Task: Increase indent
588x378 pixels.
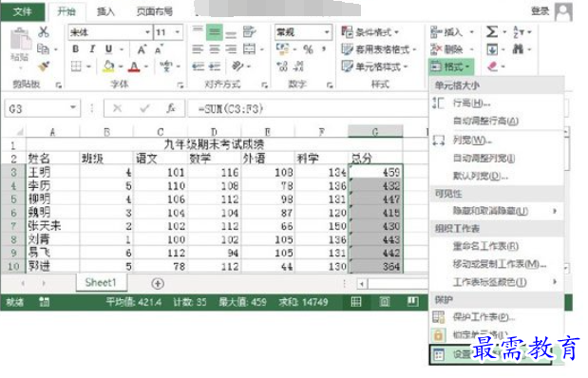Action: [x=214, y=66]
